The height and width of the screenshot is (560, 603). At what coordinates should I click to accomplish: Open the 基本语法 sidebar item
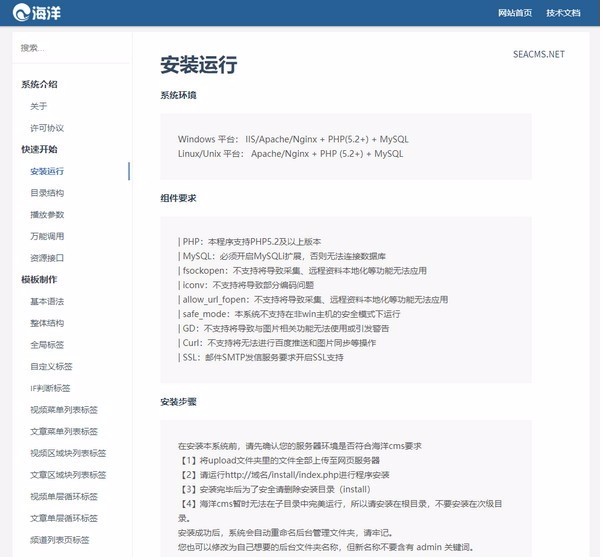click(47, 302)
